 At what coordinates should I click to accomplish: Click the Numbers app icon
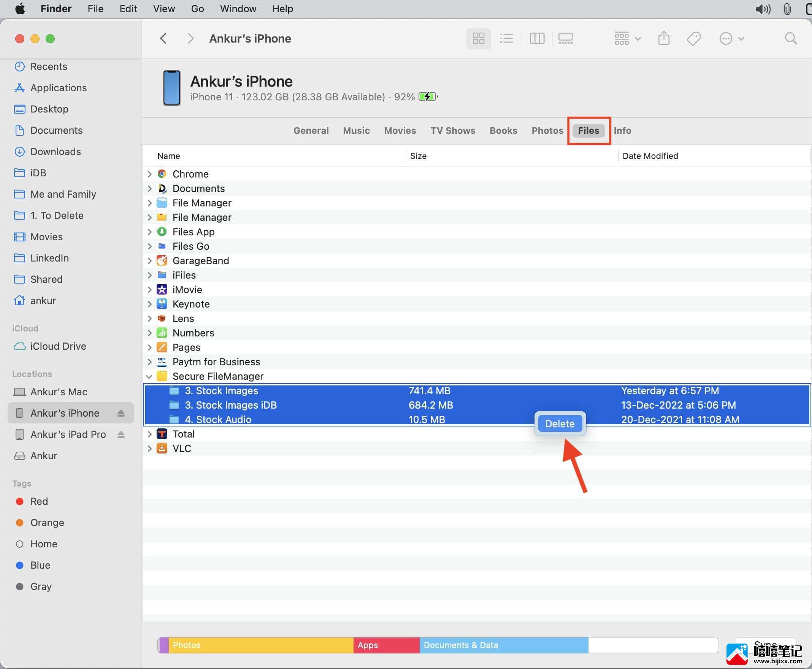(x=162, y=333)
